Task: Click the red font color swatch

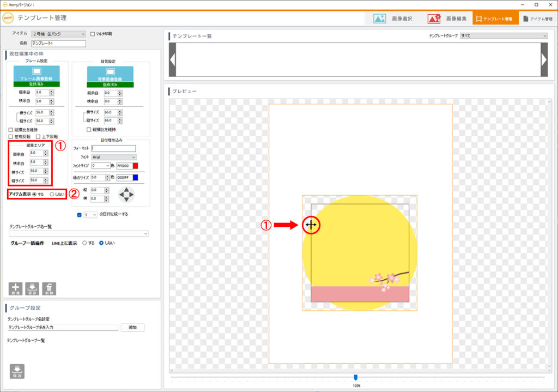Action: (136, 166)
